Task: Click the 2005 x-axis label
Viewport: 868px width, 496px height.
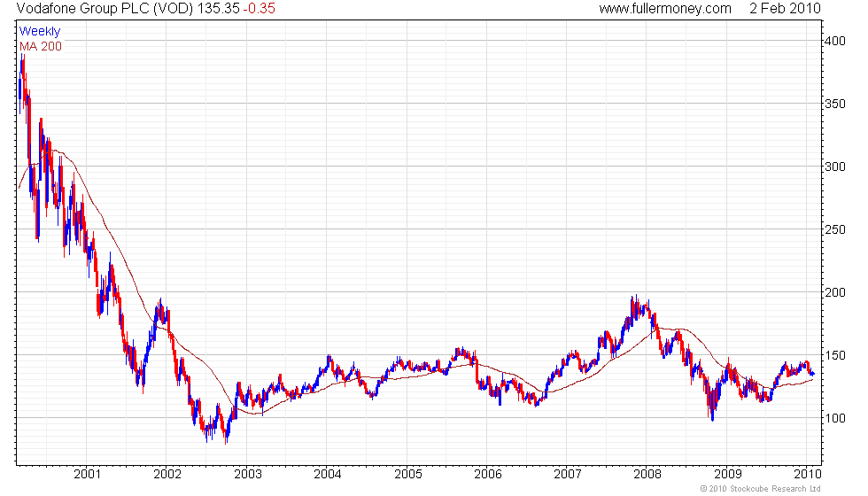Action: click(408, 474)
